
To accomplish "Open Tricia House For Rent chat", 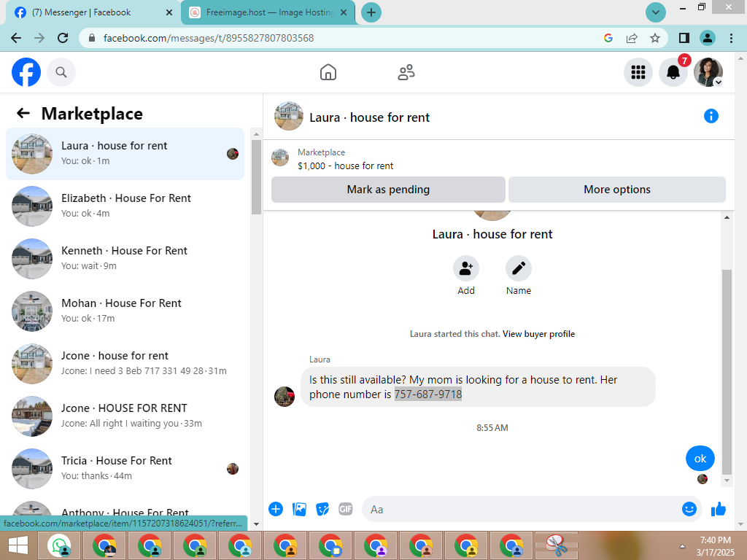I will click(125, 469).
